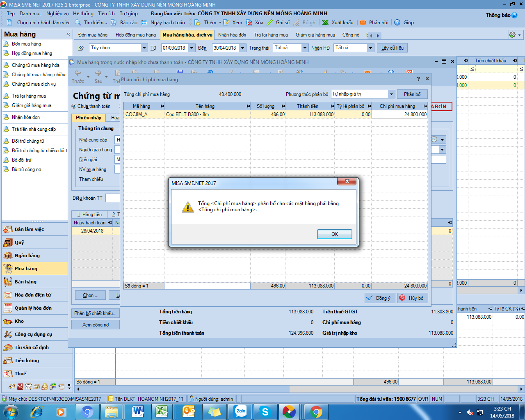Open the Kỳ dropdown Tùy chọn

[144, 48]
